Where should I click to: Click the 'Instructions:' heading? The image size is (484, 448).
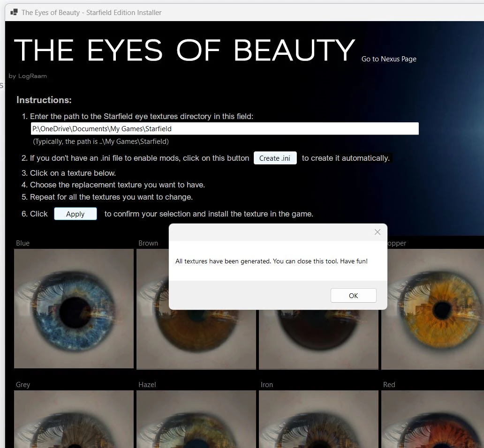tap(44, 100)
